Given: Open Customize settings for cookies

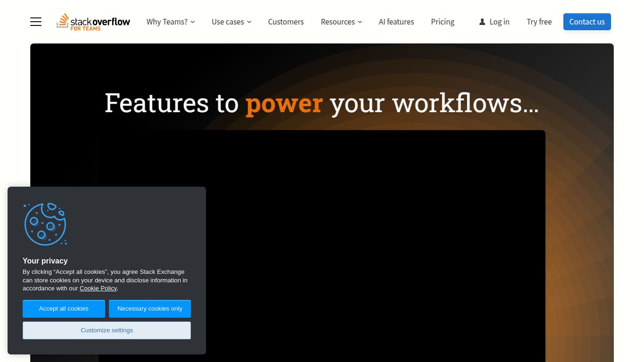Looking at the screenshot, I should tap(107, 330).
